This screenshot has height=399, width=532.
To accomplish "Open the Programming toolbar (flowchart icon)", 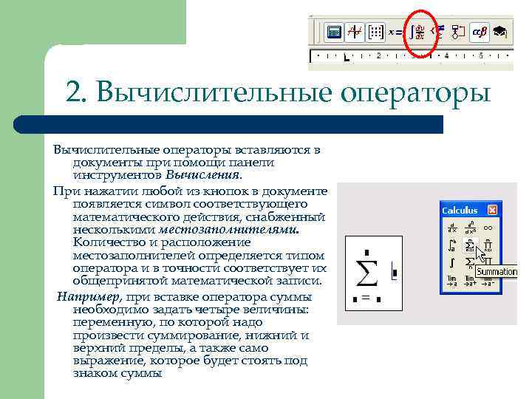I will [x=458, y=33].
